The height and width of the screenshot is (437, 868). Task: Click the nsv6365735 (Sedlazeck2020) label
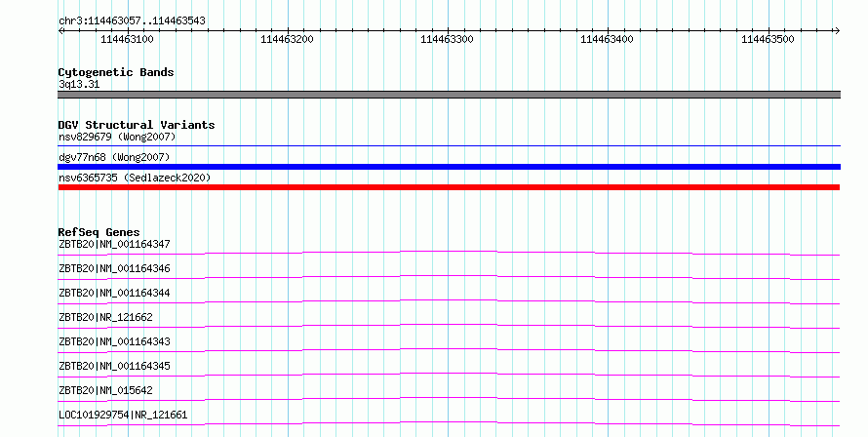[135, 178]
